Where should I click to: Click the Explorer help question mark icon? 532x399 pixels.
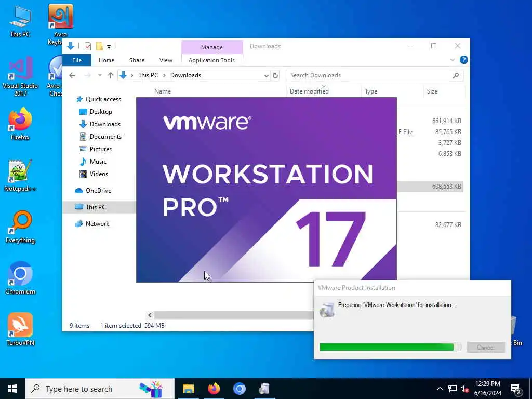463,60
